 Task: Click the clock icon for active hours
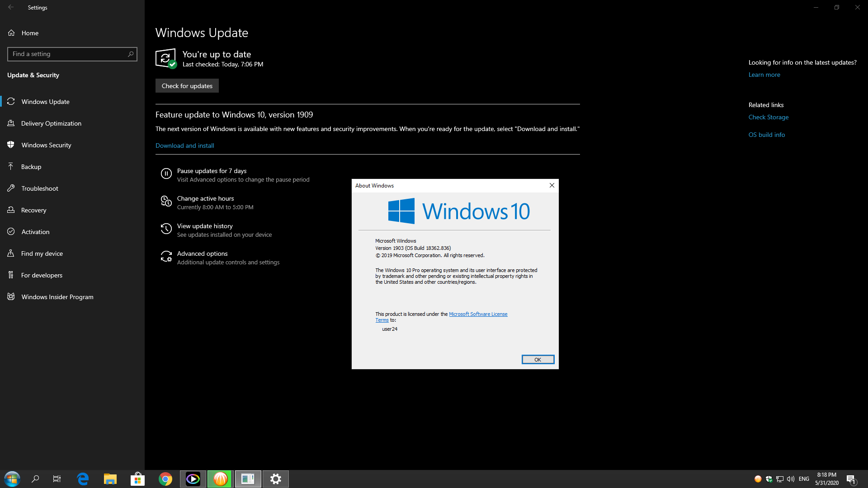tap(166, 201)
